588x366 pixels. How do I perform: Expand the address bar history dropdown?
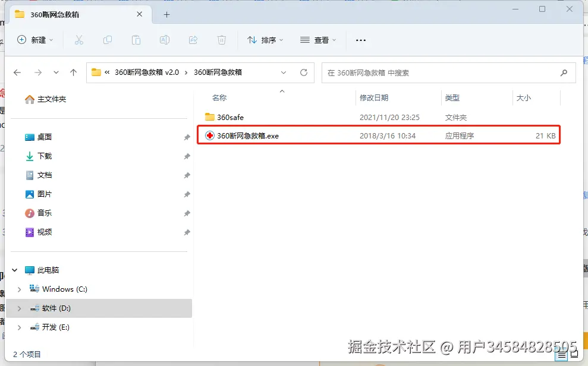tap(284, 72)
